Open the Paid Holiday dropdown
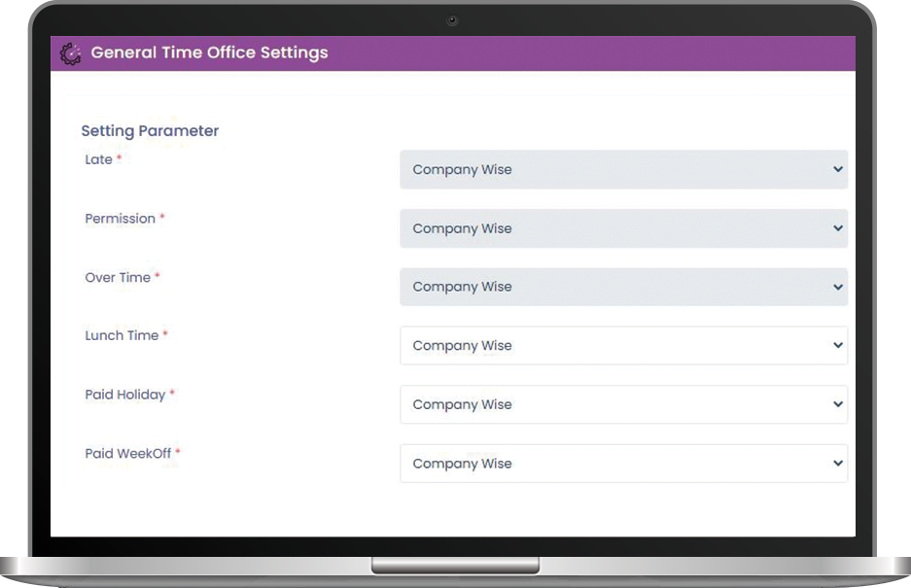This screenshot has height=588, width=911. click(623, 404)
